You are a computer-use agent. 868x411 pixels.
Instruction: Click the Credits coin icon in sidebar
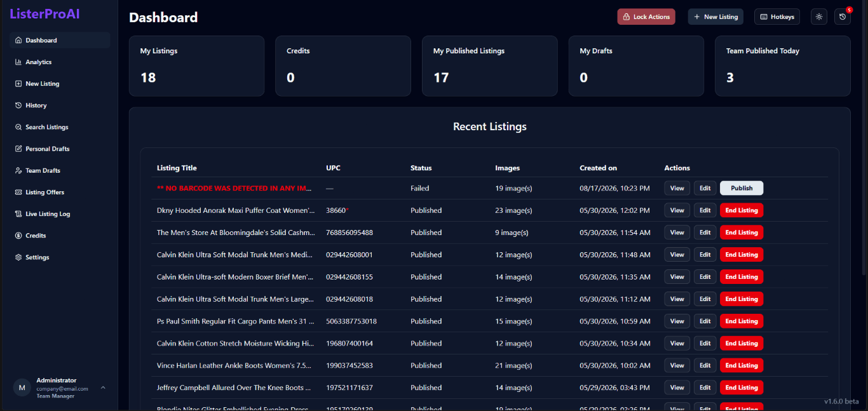click(x=18, y=236)
